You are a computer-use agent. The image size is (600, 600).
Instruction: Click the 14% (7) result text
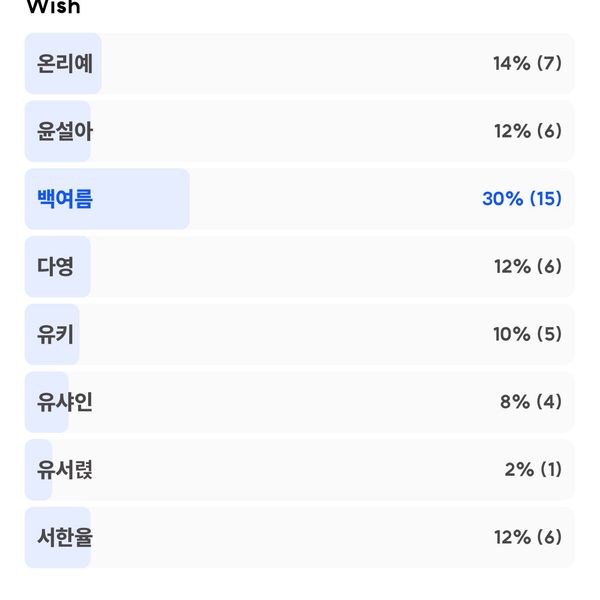527,64
